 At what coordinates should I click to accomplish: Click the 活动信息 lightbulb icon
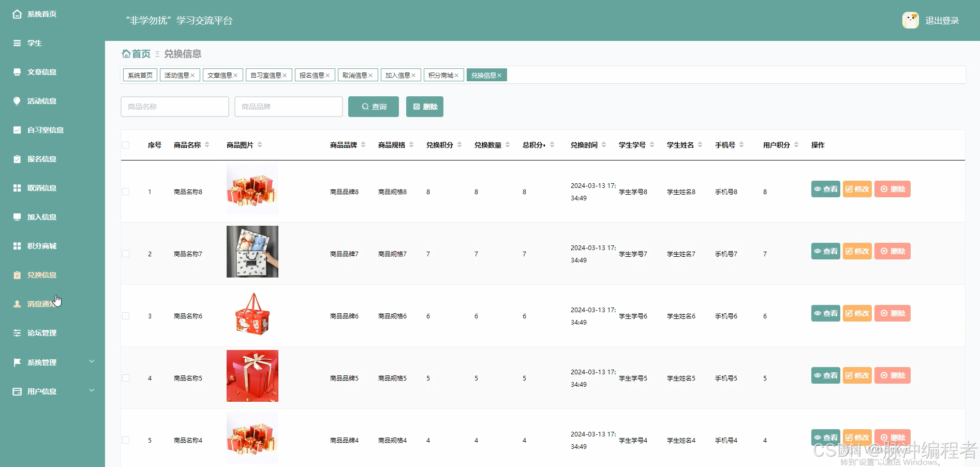pos(17,101)
